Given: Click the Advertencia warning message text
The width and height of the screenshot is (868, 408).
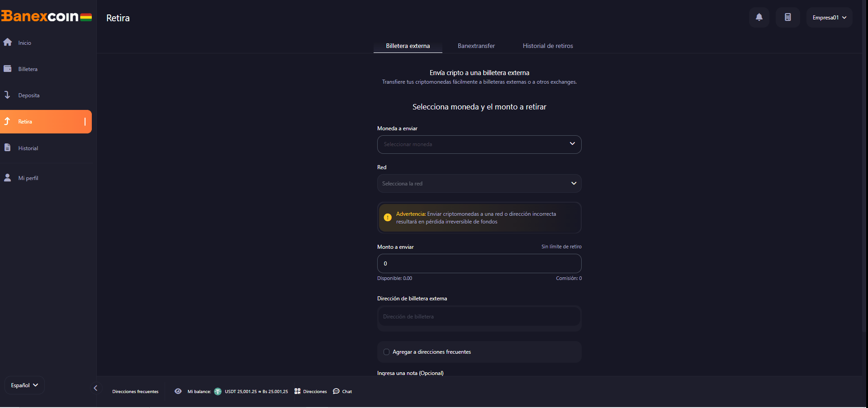Looking at the screenshot, I should (x=476, y=218).
